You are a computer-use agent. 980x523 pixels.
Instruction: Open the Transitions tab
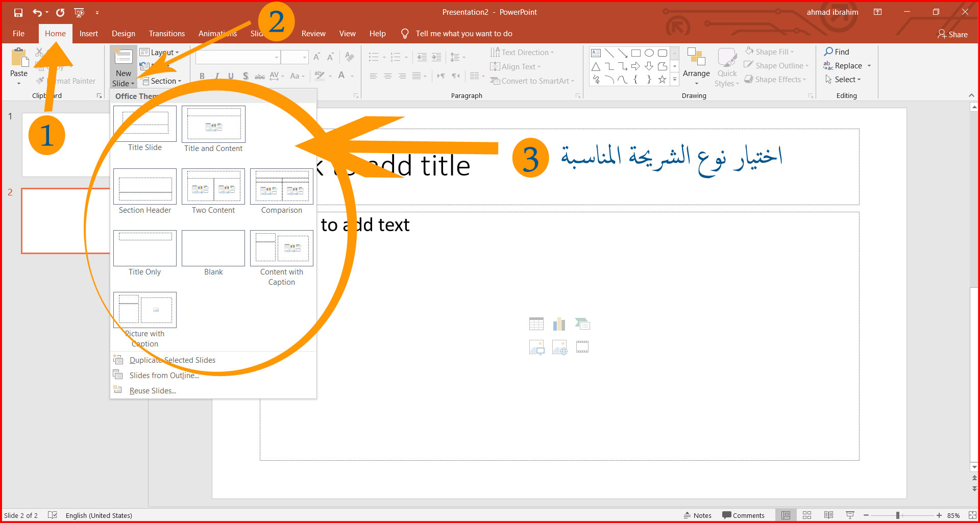tap(167, 33)
